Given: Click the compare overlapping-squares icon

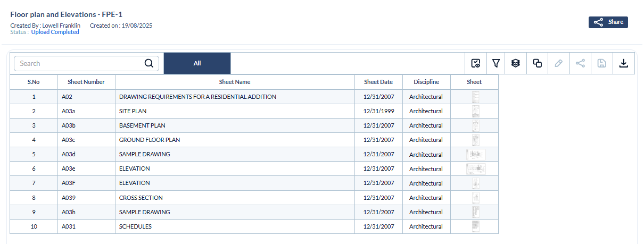Looking at the screenshot, I should pyautogui.click(x=538, y=63).
